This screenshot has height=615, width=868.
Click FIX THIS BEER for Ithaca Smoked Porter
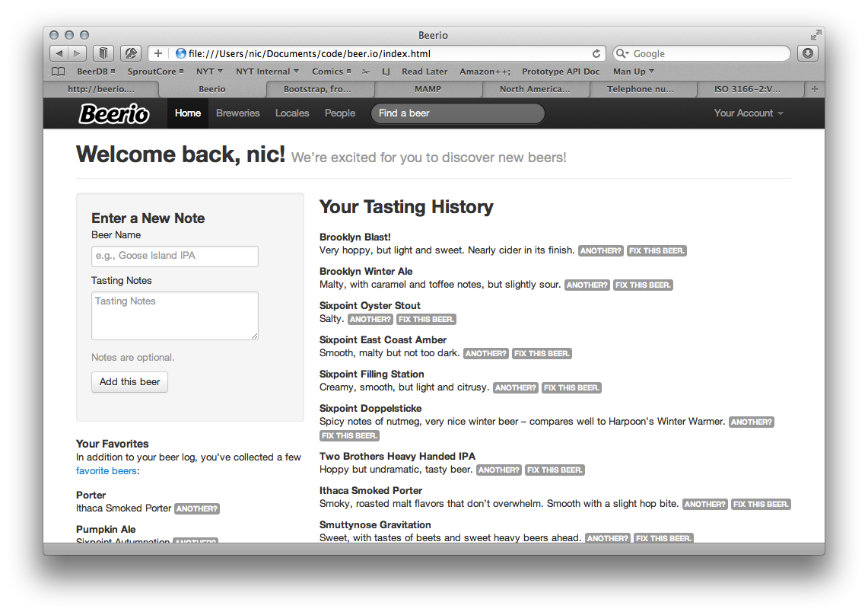[x=761, y=505]
